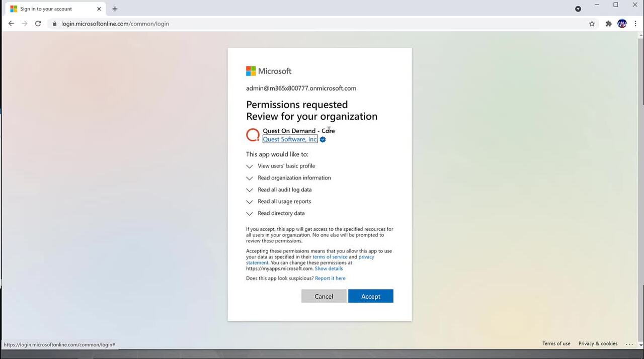Expand 'Read organization information' permission
The image size is (644, 359).
[249, 178]
